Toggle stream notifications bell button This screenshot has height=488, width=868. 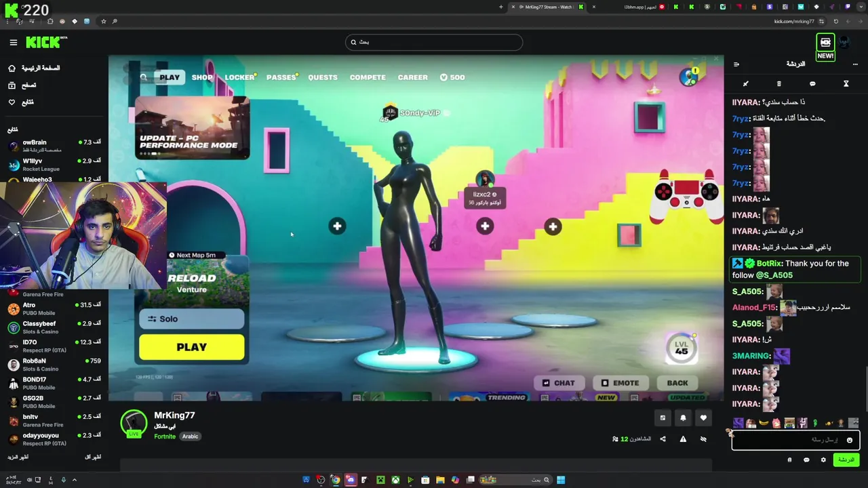tap(683, 418)
